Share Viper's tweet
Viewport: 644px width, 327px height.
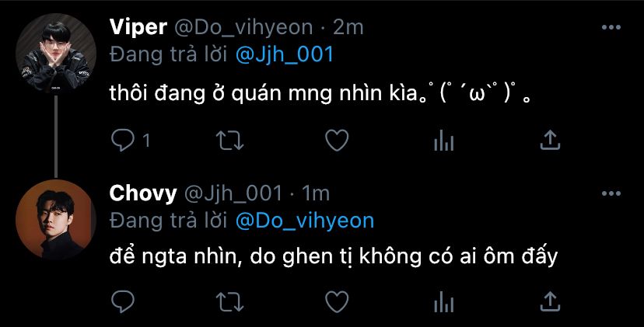pos(550,141)
